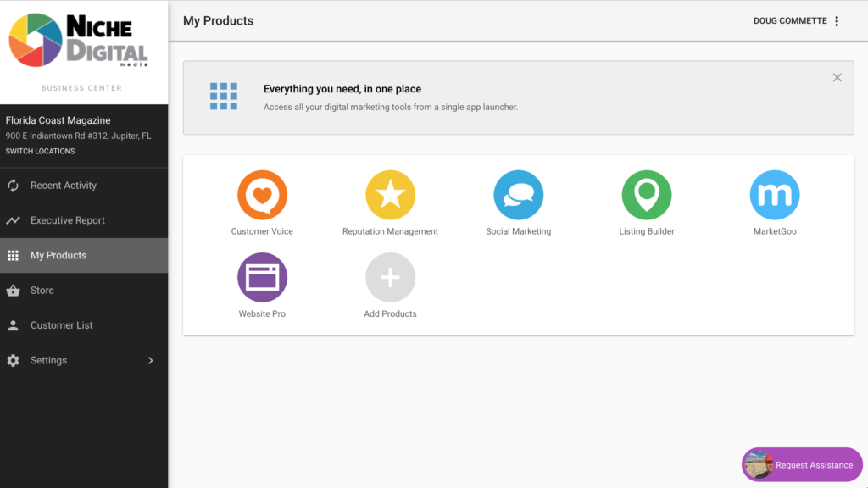Launch Reputation Management star icon
The image size is (868, 488).
390,195
